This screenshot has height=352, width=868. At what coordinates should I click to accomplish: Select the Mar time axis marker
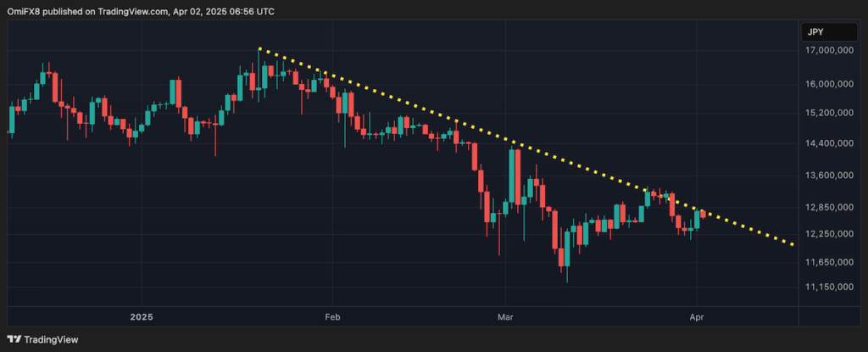(505, 317)
